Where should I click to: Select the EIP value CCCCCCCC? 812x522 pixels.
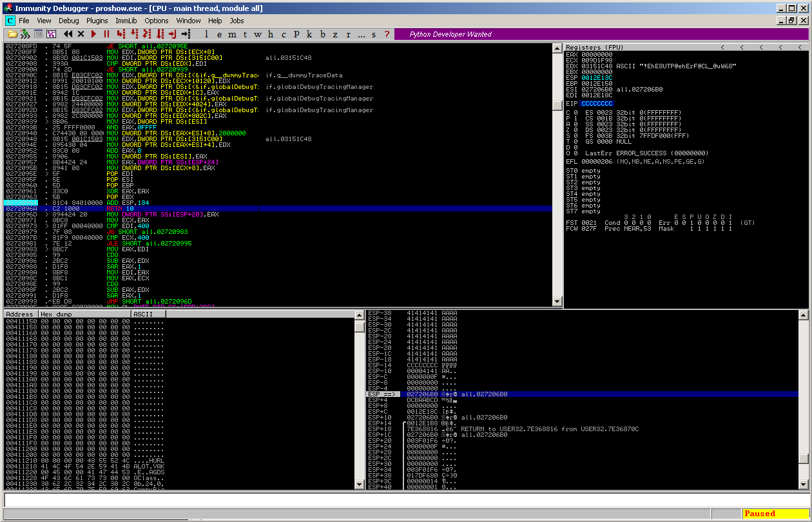click(x=597, y=103)
